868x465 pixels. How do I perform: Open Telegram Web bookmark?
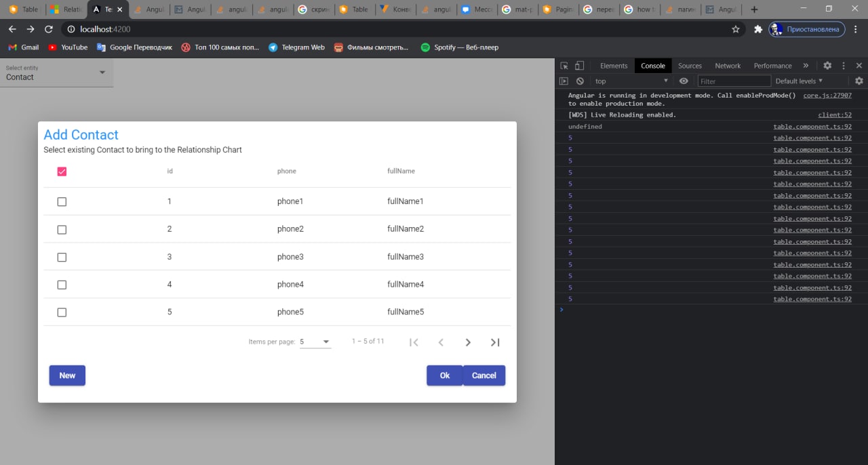coord(296,47)
